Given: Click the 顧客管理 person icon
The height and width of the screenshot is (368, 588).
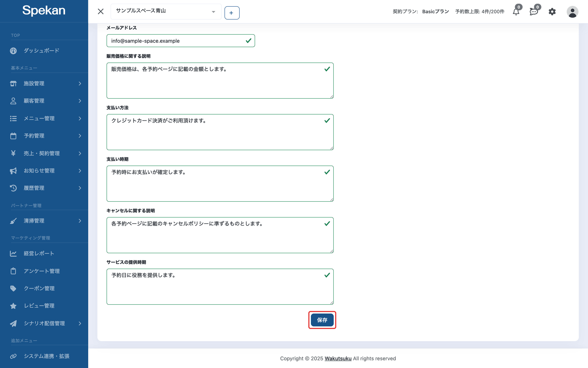Looking at the screenshot, I should click(x=13, y=101).
